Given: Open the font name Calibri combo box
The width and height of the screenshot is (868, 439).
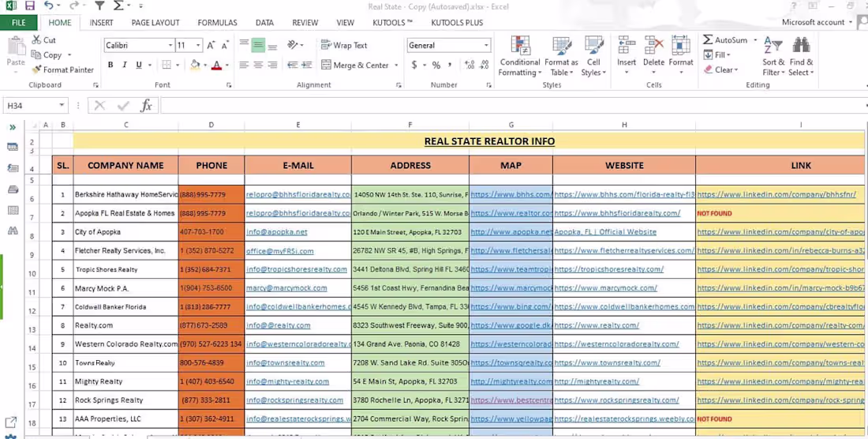Looking at the screenshot, I should [139, 45].
